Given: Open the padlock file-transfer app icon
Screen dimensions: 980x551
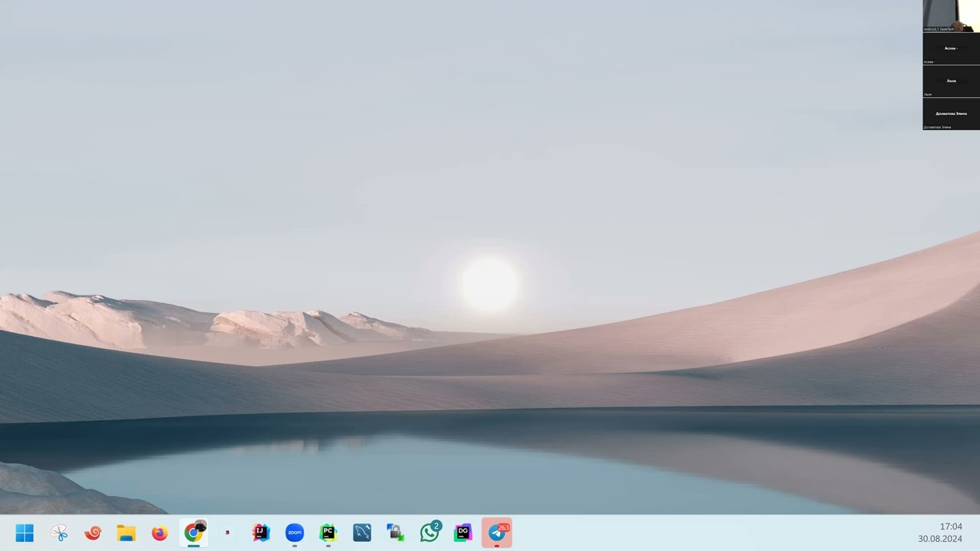Looking at the screenshot, I should [396, 533].
